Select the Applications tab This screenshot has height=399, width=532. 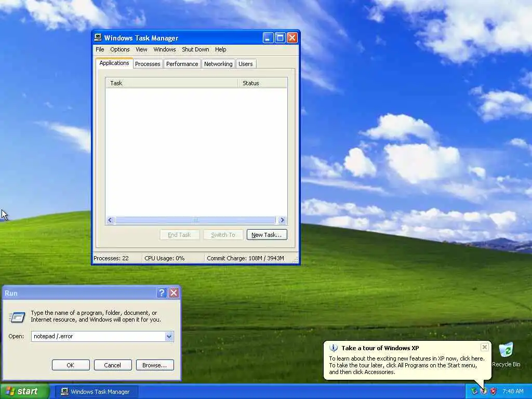pyautogui.click(x=114, y=63)
